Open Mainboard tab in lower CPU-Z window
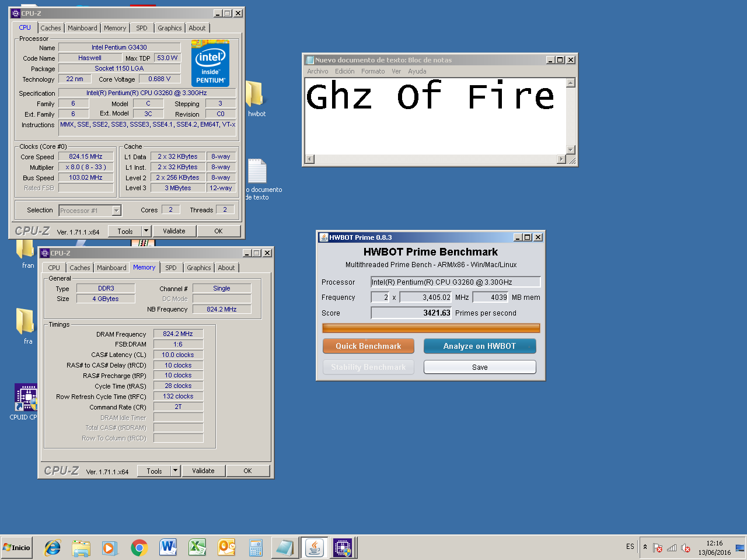 pos(111,268)
